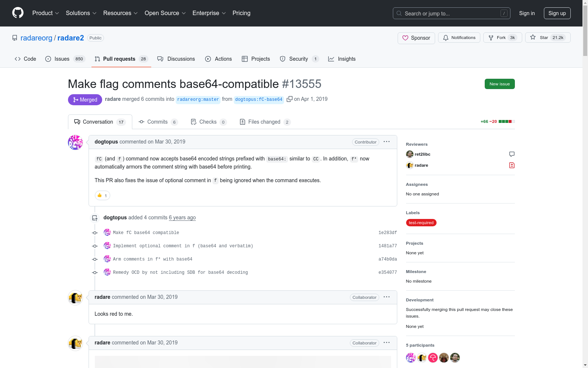
Task: Open dogtopus avatar beside first comment
Action: [x=75, y=142]
